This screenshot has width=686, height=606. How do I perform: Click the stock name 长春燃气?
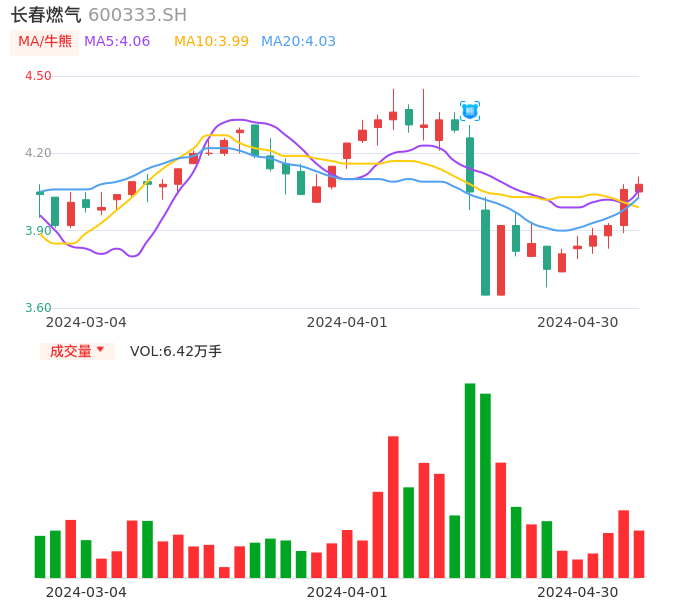46,15
